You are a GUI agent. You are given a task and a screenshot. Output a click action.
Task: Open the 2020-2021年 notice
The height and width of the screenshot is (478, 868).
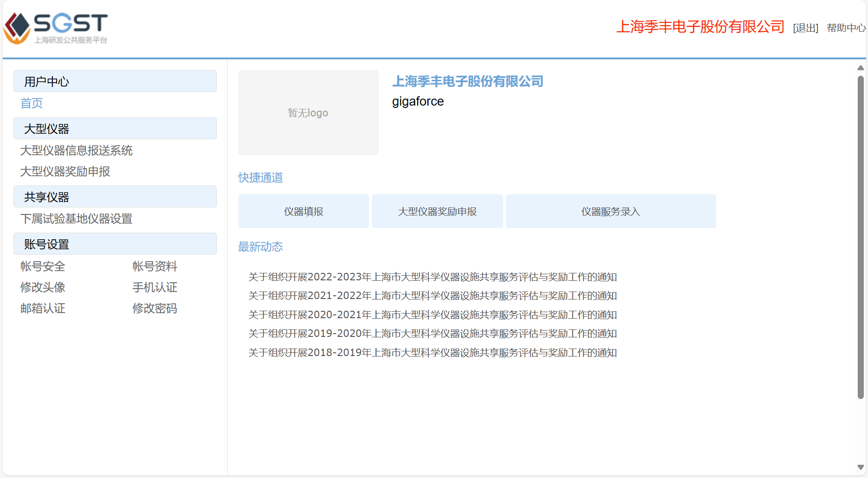click(x=433, y=315)
